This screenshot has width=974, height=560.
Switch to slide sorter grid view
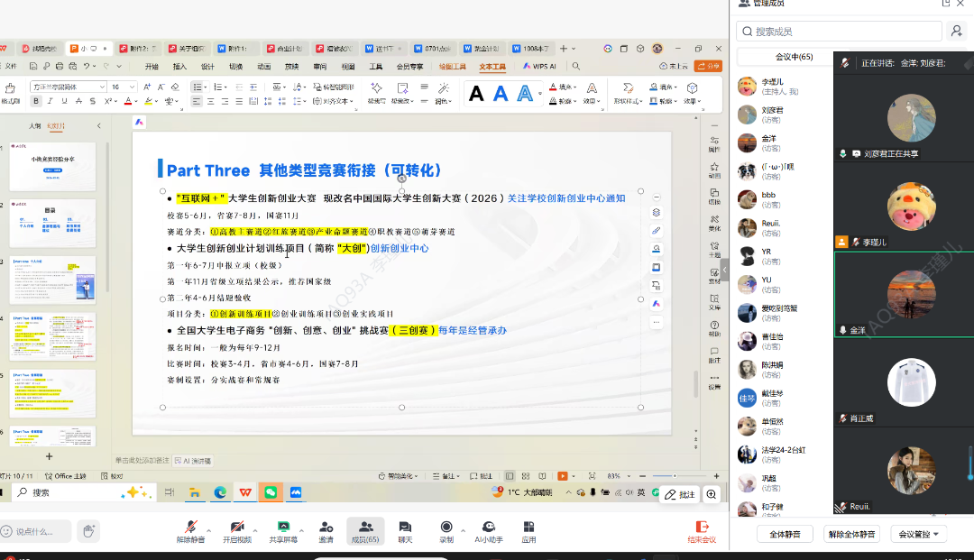tap(526, 476)
